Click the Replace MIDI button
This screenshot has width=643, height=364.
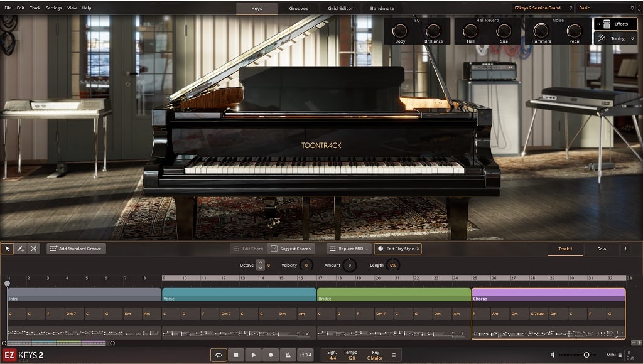click(x=350, y=249)
